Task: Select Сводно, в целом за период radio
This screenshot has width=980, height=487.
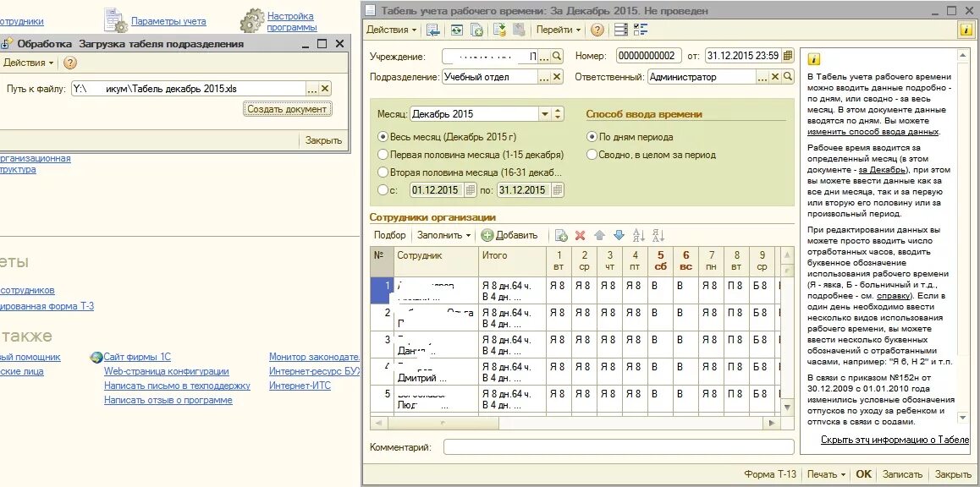Action: (x=592, y=154)
